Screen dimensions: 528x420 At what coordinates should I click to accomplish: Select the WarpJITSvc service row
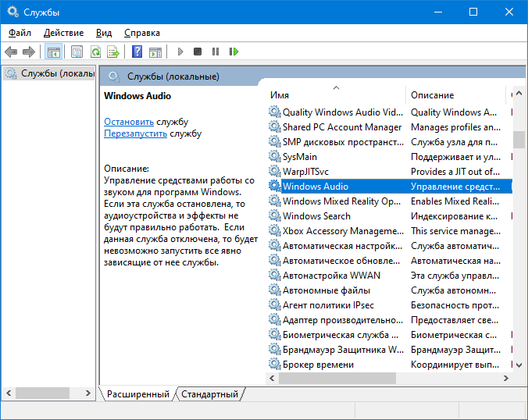tap(390, 172)
